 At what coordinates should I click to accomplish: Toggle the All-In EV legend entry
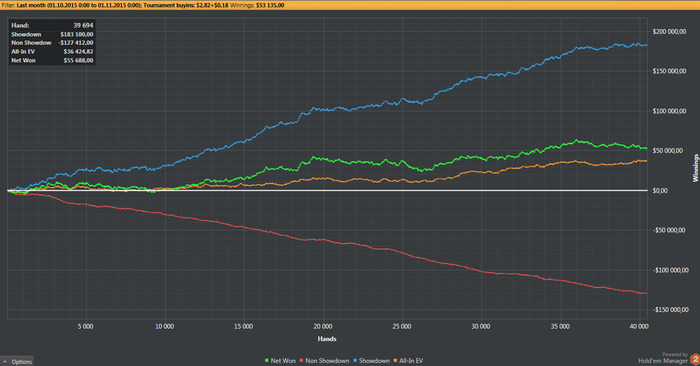pyautogui.click(x=408, y=361)
